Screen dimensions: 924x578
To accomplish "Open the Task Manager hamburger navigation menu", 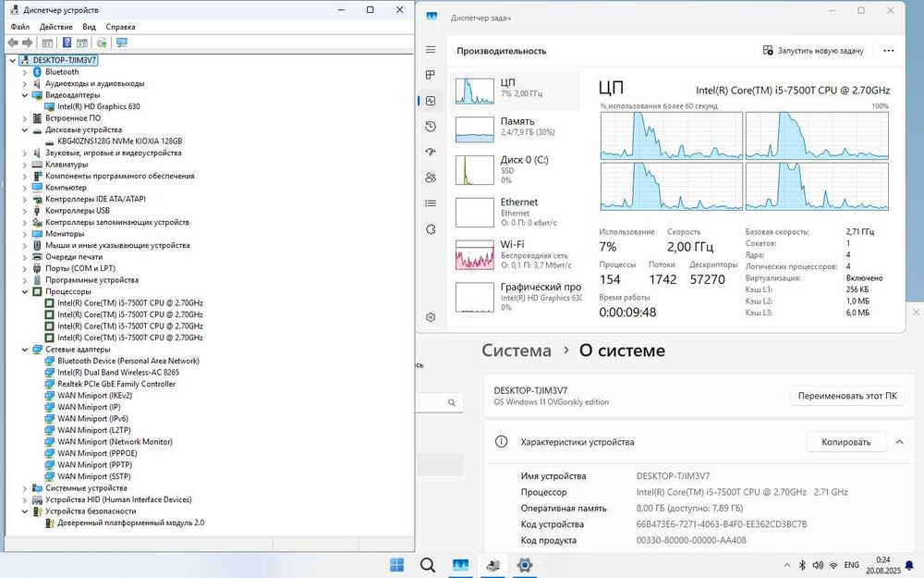I will coord(431,50).
